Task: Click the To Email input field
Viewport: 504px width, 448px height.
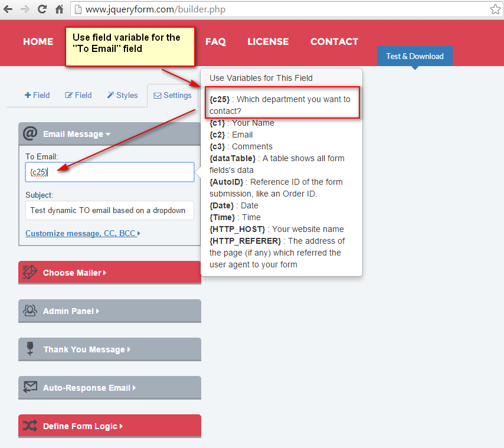Action: 109,172
